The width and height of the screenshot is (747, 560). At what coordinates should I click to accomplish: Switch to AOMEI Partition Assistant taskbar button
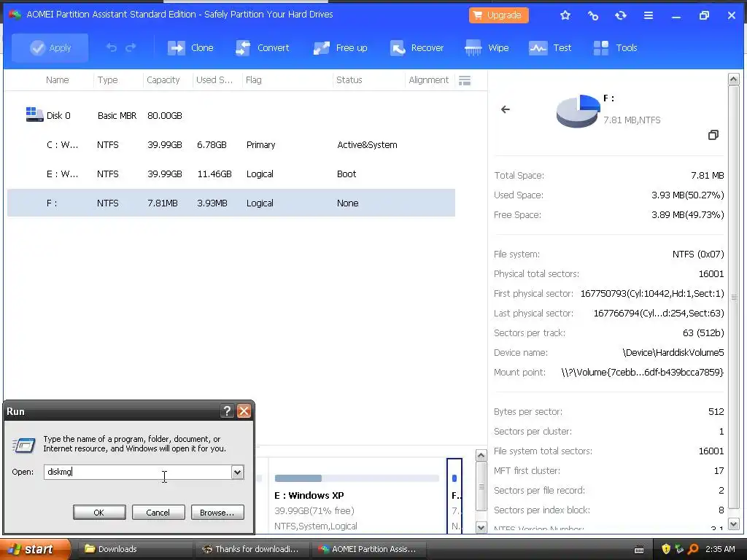coord(368,549)
